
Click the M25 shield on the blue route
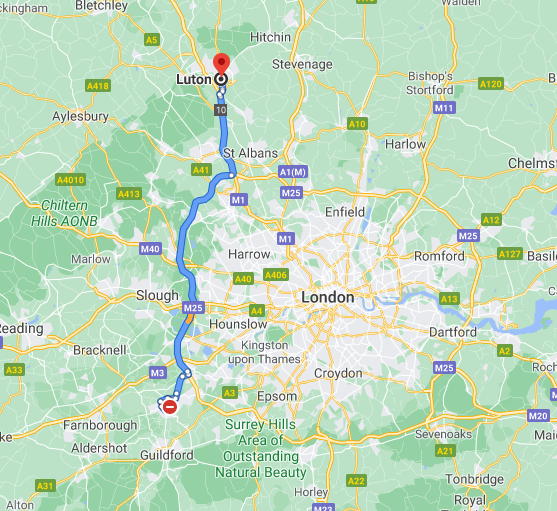click(x=194, y=308)
